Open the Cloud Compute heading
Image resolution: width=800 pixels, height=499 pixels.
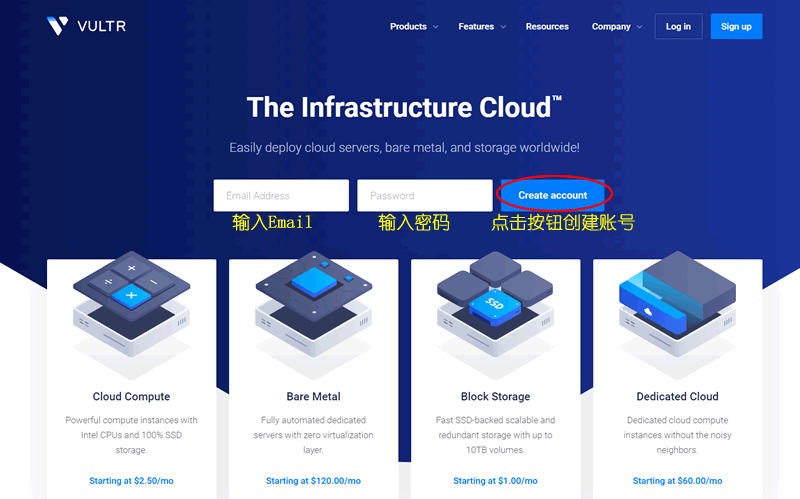[x=132, y=396]
